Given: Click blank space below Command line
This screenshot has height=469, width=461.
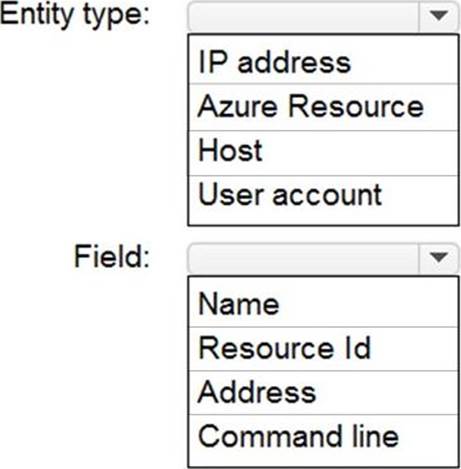Looking at the screenshot, I should (x=323, y=461).
